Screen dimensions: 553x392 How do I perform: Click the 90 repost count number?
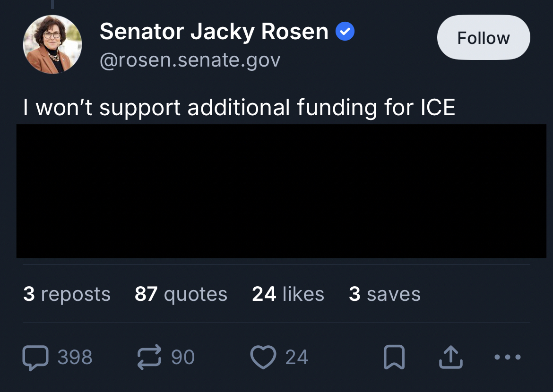click(183, 358)
